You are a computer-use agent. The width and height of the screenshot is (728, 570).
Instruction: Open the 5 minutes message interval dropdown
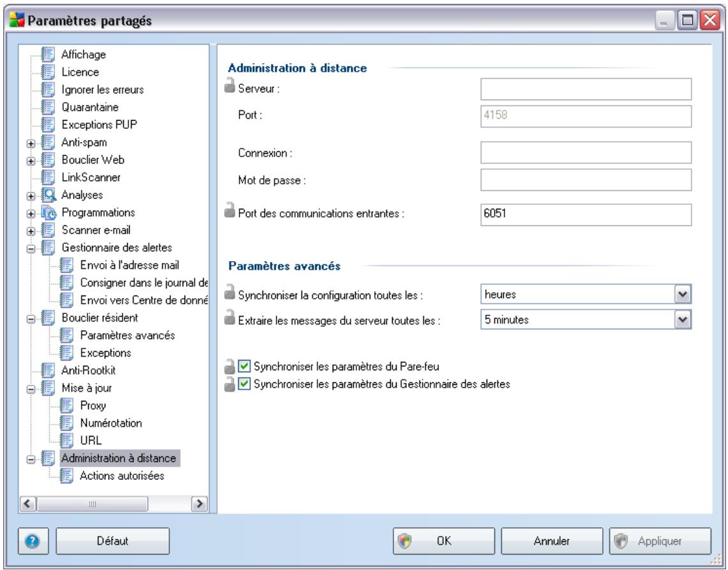pos(683,320)
